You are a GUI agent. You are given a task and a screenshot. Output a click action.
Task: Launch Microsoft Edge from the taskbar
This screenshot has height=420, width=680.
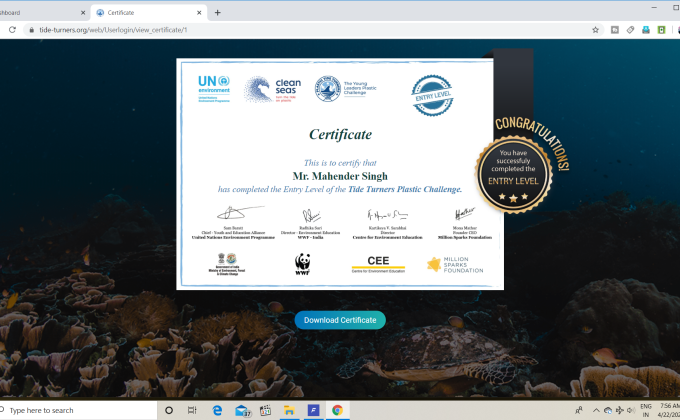217,410
